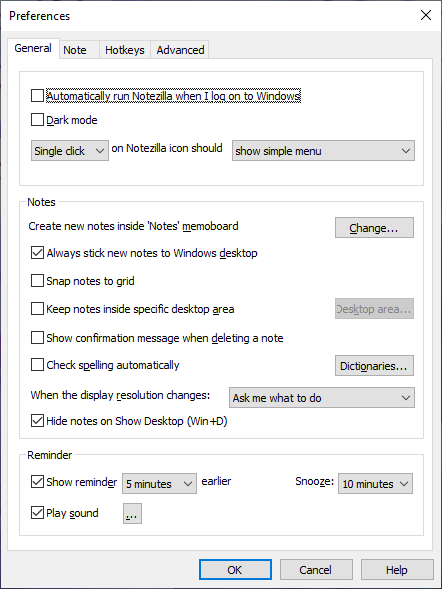
Task: Open the Snooze 10 minutes dropdown
Action: (375, 483)
